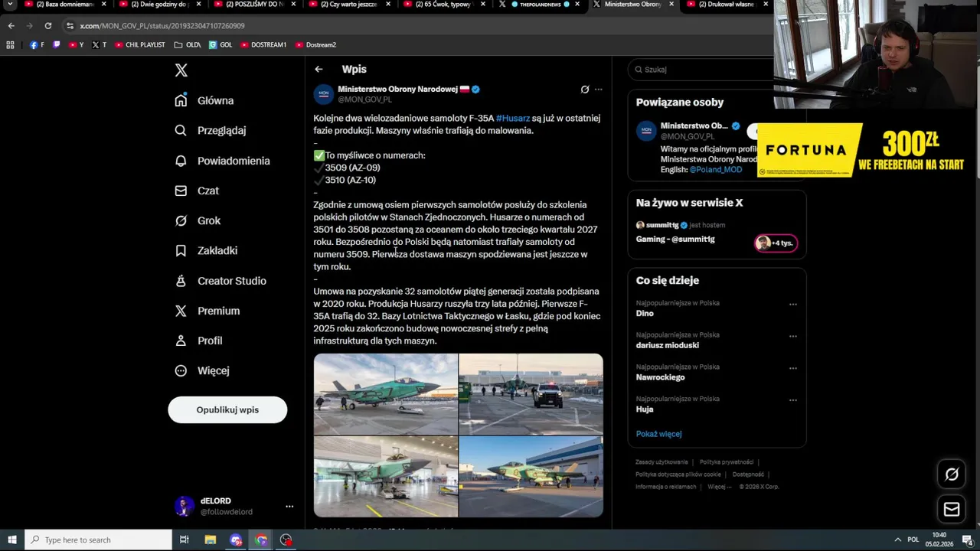Click Pokaż więcej under trends

point(658,434)
